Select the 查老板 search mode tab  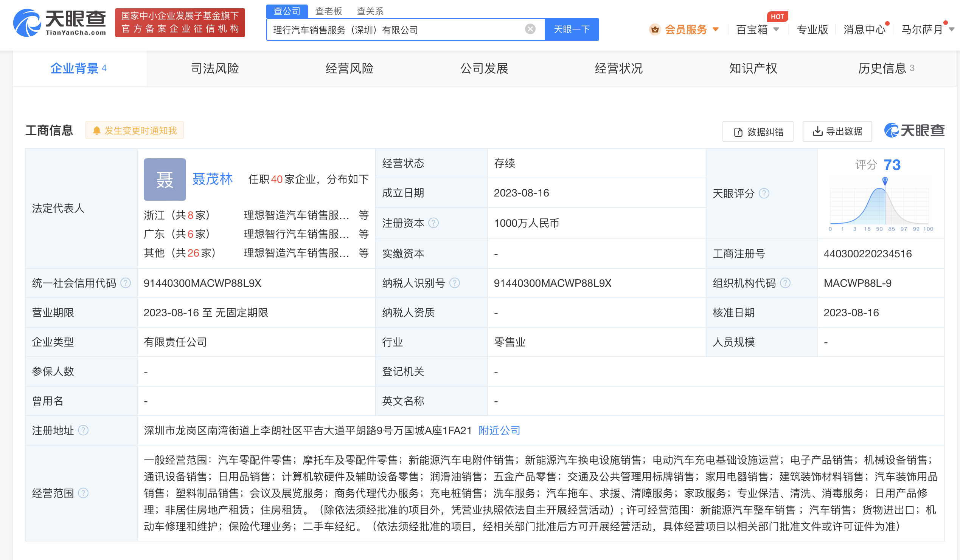pos(328,11)
